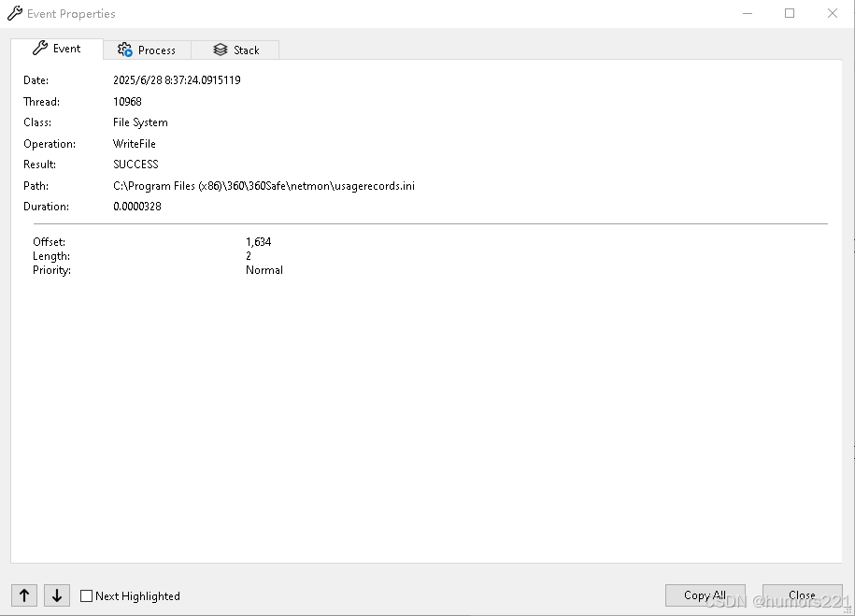Select the usagerecords.ini path value

pos(264,185)
